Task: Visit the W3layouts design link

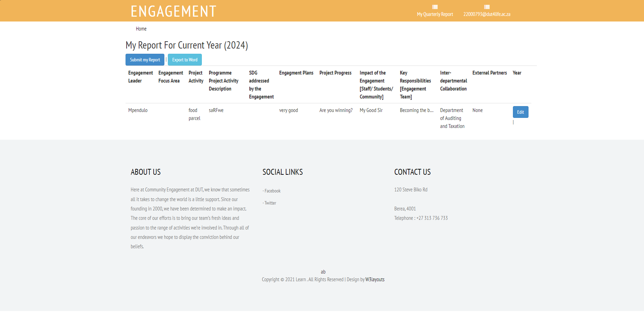Action: click(375, 279)
